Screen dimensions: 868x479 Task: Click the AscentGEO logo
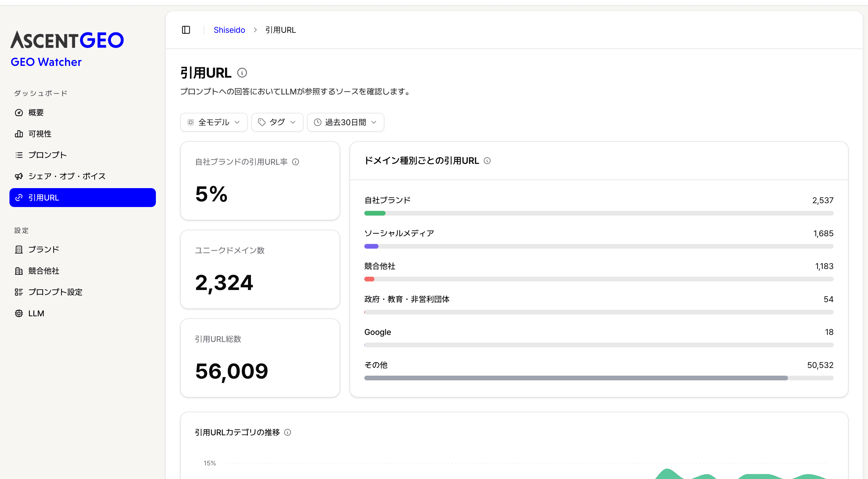pos(67,40)
